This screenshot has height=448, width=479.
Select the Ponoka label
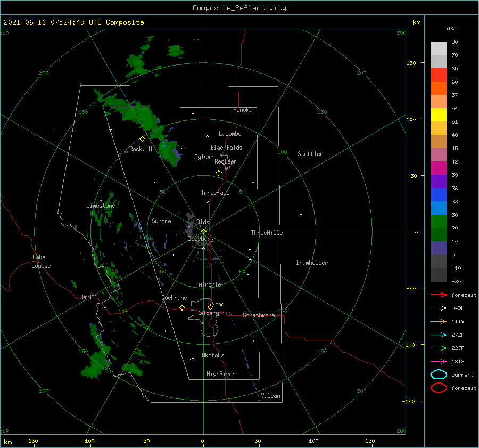[243, 110]
